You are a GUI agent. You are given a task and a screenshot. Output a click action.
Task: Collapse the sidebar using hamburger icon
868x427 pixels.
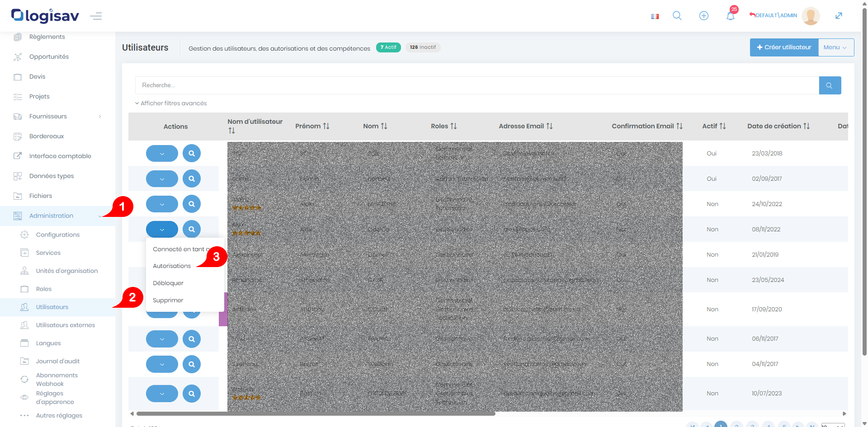[96, 16]
